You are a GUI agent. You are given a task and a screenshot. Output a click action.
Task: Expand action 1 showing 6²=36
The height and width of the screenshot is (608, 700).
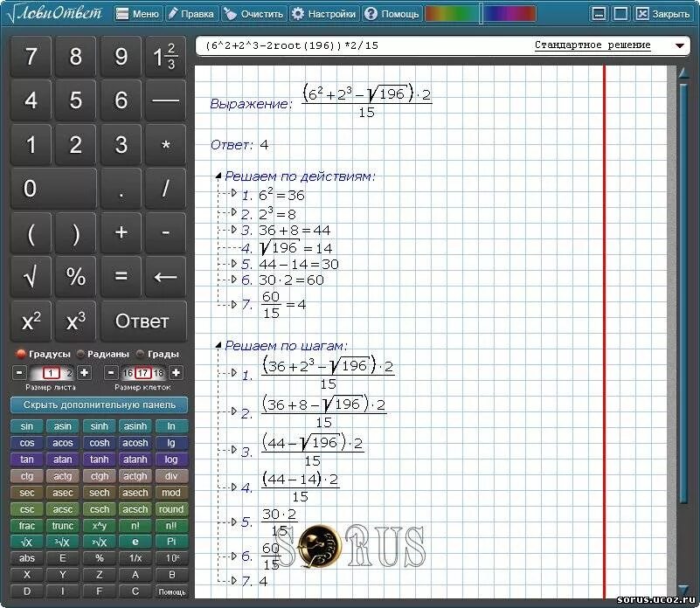click(233, 193)
